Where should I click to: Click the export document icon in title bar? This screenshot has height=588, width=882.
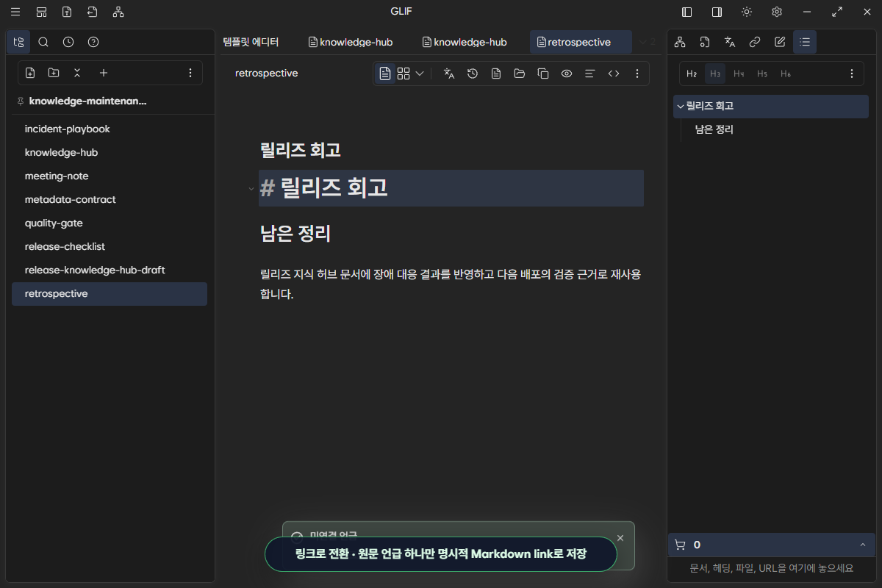(67, 12)
